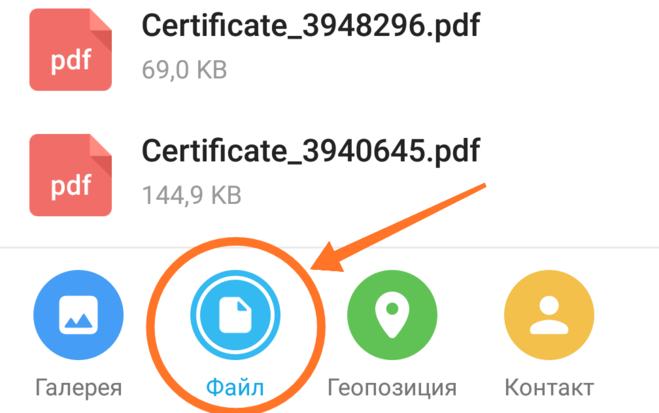Screen dimensions: 659x413
Task: Click the red pdf icon for Certificate_3940645
Action: pyautogui.click(x=71, y=175)
